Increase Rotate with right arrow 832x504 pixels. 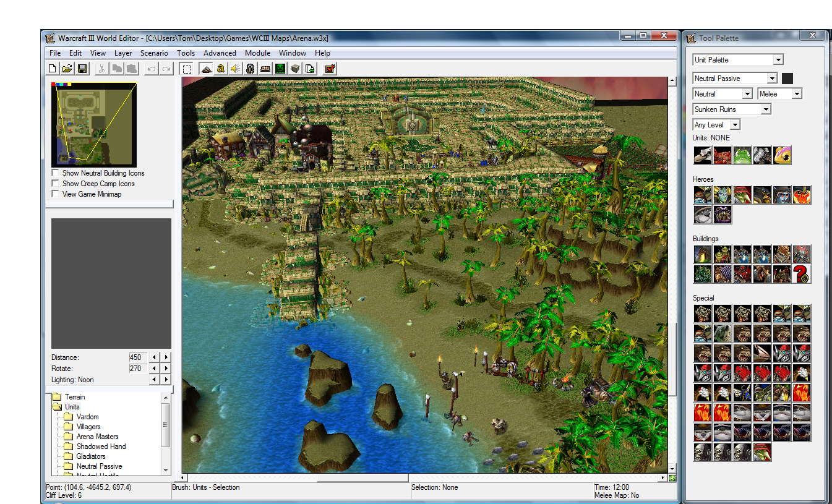click(x=166, y=369)
